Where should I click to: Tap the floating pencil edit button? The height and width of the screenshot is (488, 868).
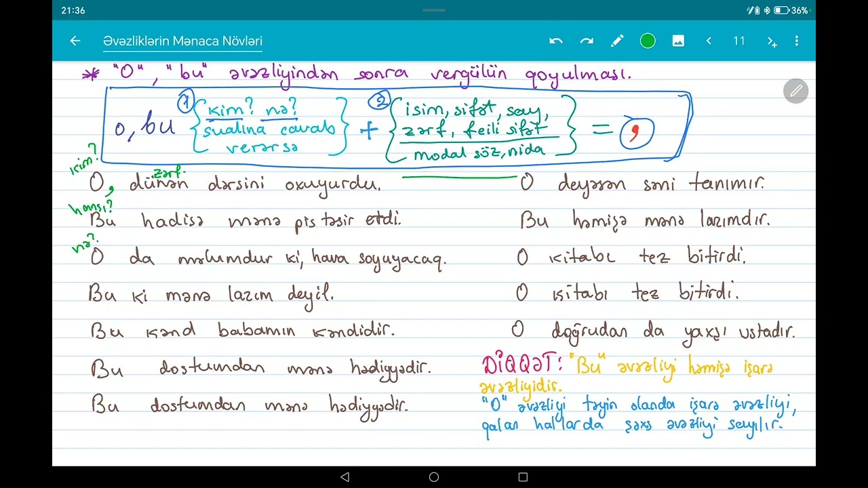coord(796,91)
